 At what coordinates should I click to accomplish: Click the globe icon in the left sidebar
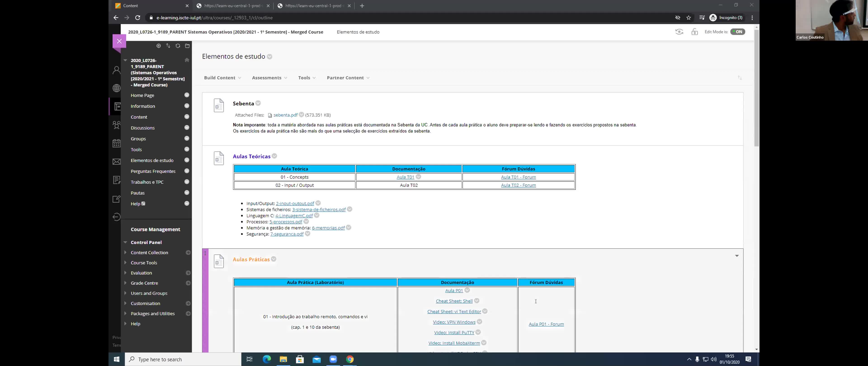(116, 88)
